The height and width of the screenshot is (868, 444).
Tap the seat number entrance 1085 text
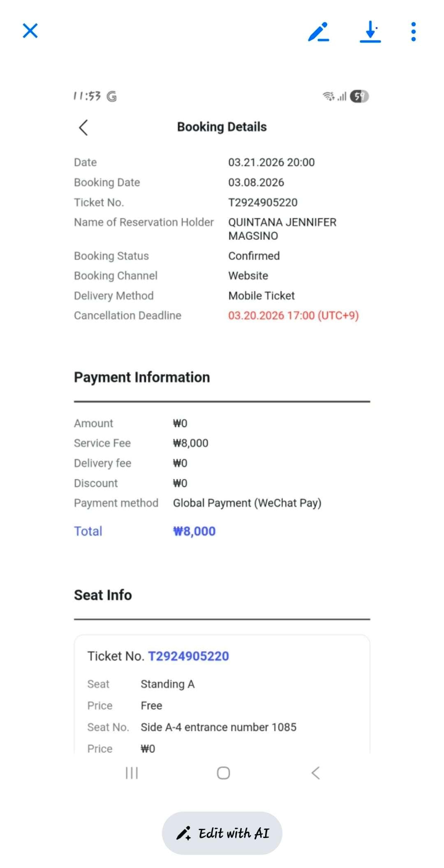(218, 727)
